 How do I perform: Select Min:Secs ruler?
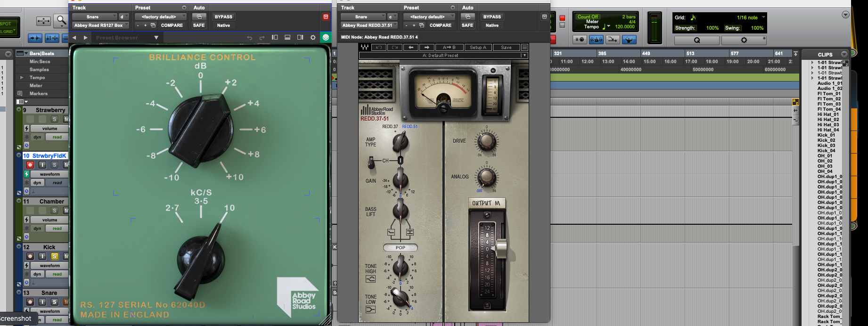click(40, 61)
